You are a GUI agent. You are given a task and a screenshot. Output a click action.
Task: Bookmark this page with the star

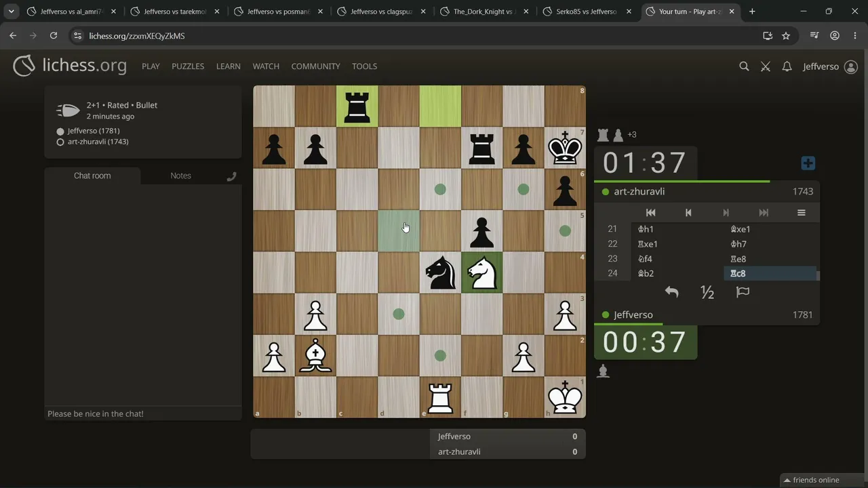[786, 36]
